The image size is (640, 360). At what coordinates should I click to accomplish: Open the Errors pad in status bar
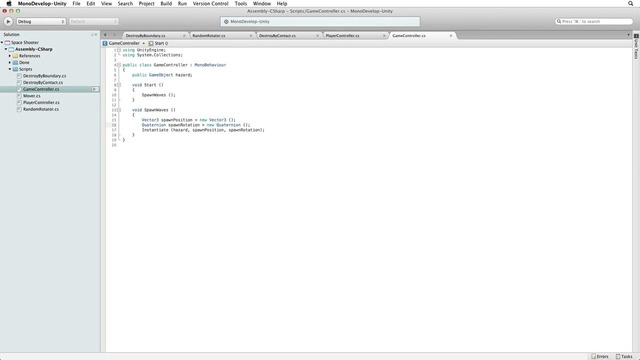coord(600,356)
